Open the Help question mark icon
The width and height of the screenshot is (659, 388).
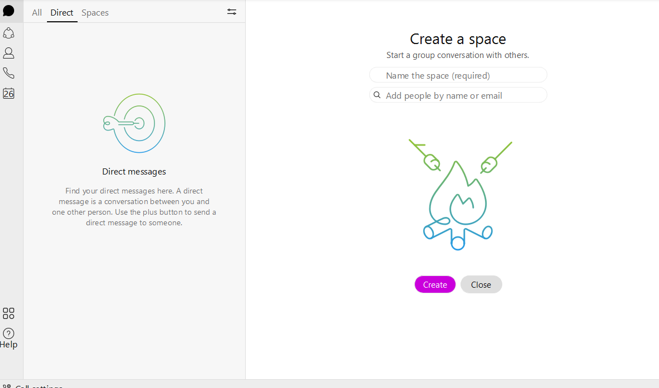point(8,333)
